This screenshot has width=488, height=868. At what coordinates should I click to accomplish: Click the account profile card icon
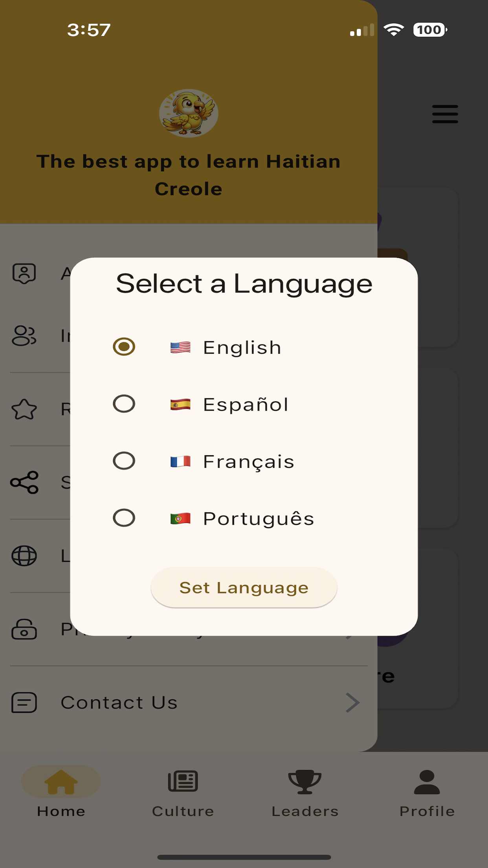point(24,273)
